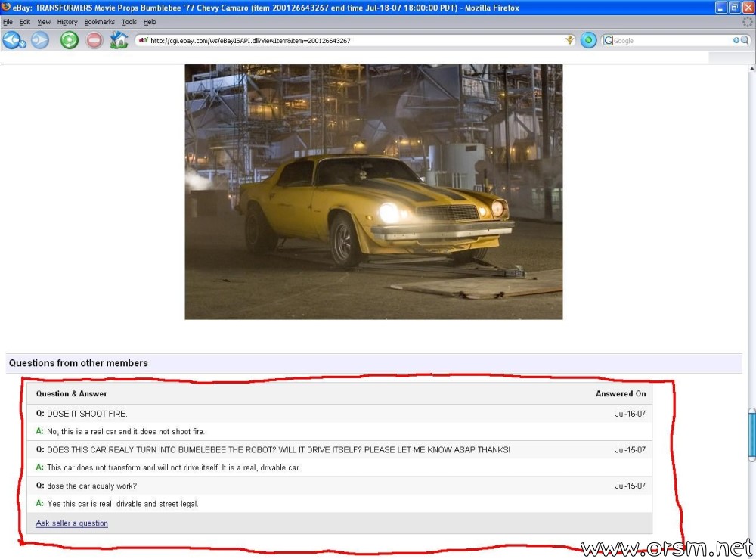This screenshot has height=559, width=756.
Task: Click the Forward navigation arrow button
Action: click(40, 40)
